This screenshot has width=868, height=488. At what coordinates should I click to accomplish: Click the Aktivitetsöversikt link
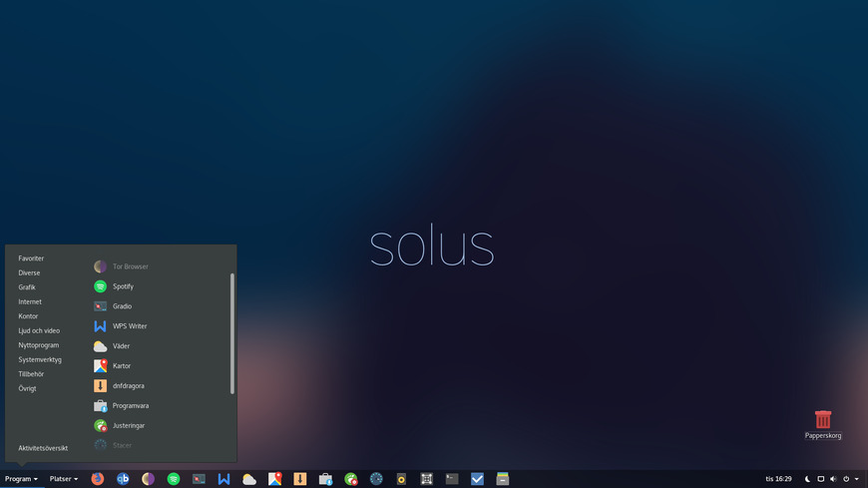click(x=43, y=448)
